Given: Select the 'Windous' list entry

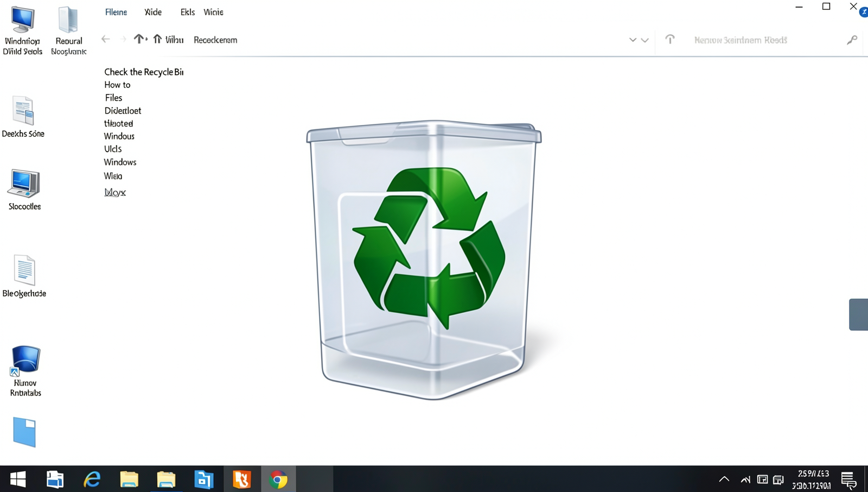Looking at the screenshot, I should point(119,136).
